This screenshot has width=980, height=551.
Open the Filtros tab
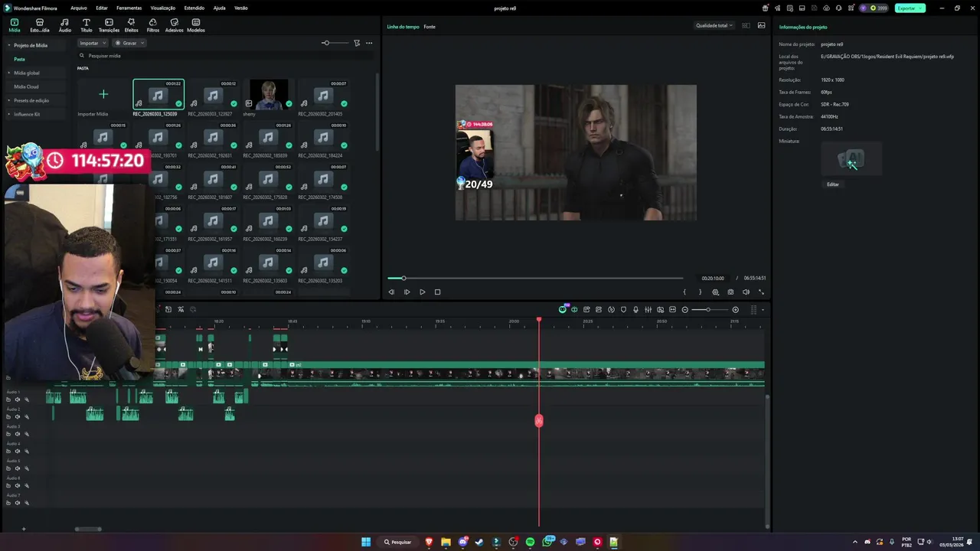coord(153,25)
